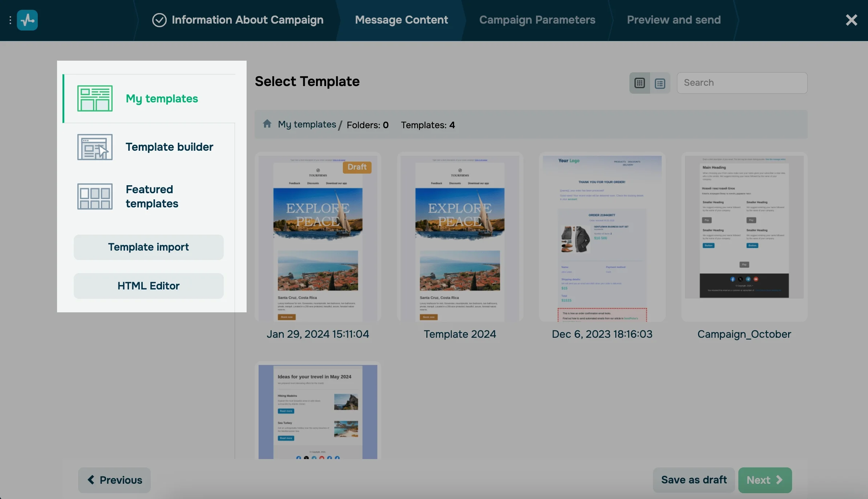This screenshot has height=499, width=868.
Task: Select the My templates sidebar icon
Action: coord(94,98)
